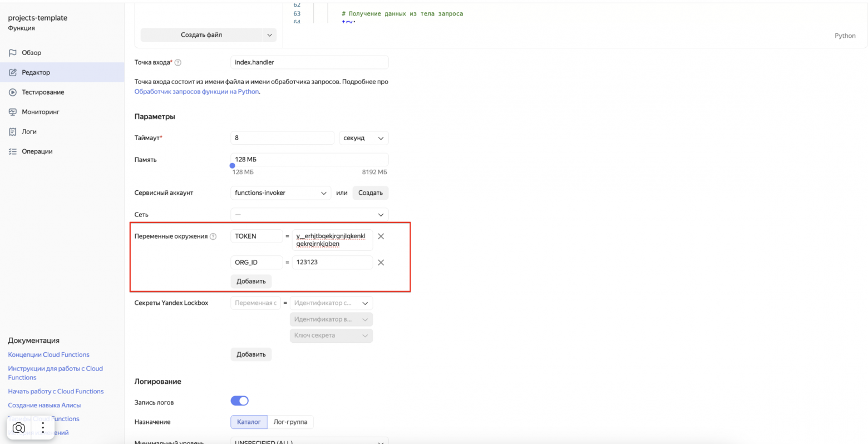The image size is (868, 444).
Task: Open the timeout units секунд dropdown
Action: click(364, 138)
